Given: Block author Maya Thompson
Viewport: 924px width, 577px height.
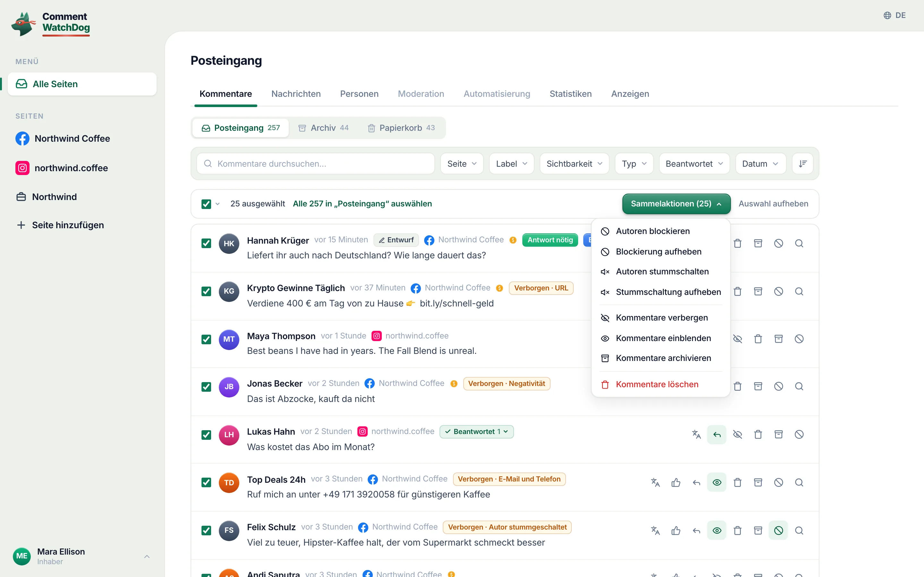Looking at the screenshot, I should point(799,339).
